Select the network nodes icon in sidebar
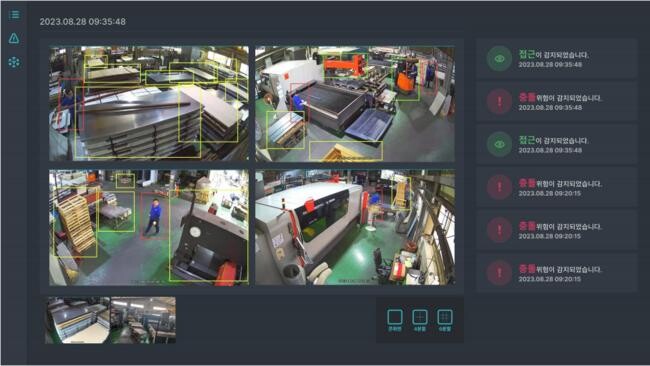This screenshot has width=650, height=366. click(14, 62)
